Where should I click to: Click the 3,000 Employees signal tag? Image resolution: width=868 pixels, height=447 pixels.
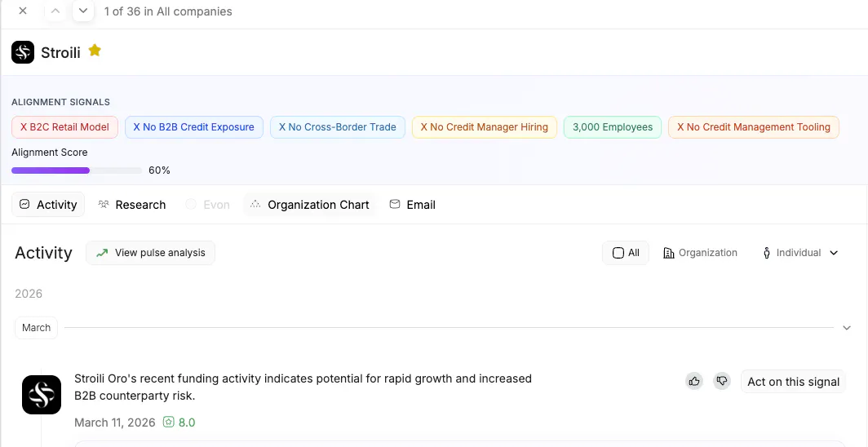tap(612, 127)
